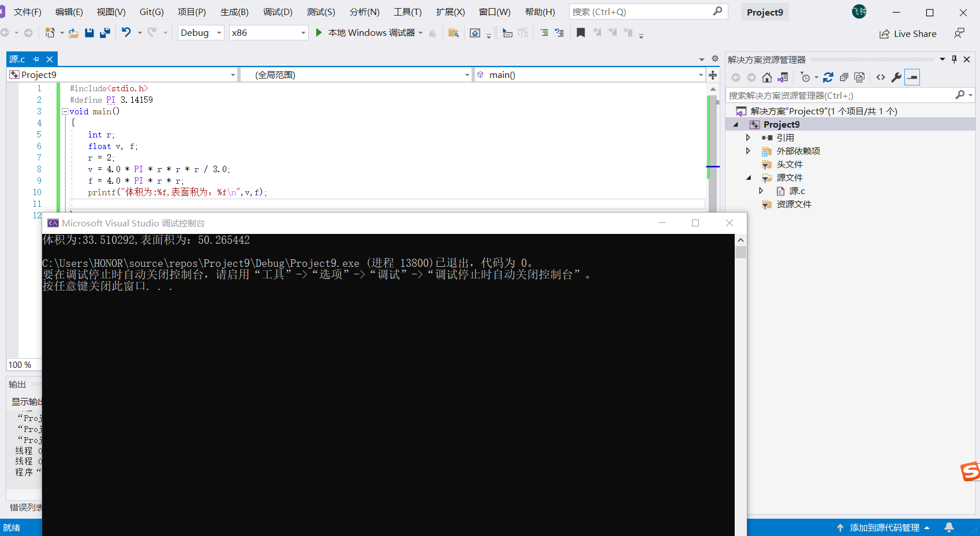Close the 源.c editor tab

point(50,59)
